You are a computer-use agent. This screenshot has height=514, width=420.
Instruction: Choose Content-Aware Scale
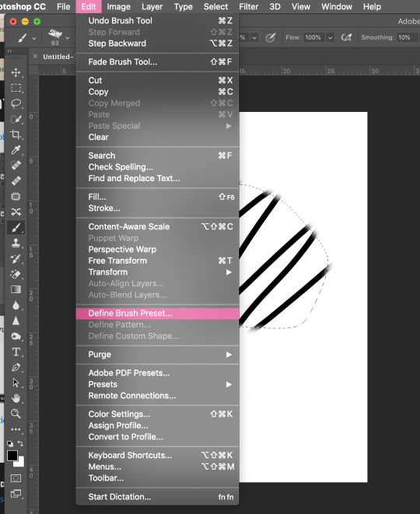click(x=157, y=226)
